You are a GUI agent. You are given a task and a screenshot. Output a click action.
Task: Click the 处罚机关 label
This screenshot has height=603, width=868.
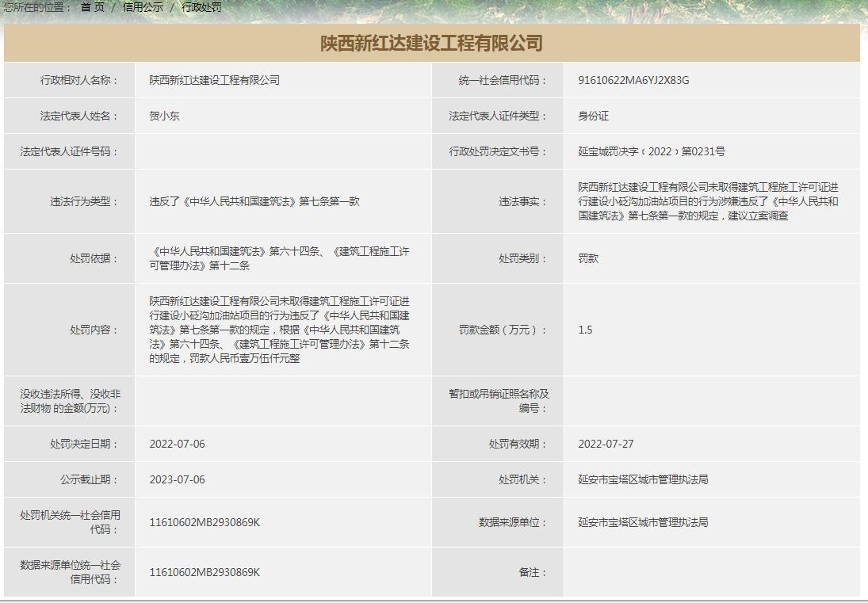(522, 479)
